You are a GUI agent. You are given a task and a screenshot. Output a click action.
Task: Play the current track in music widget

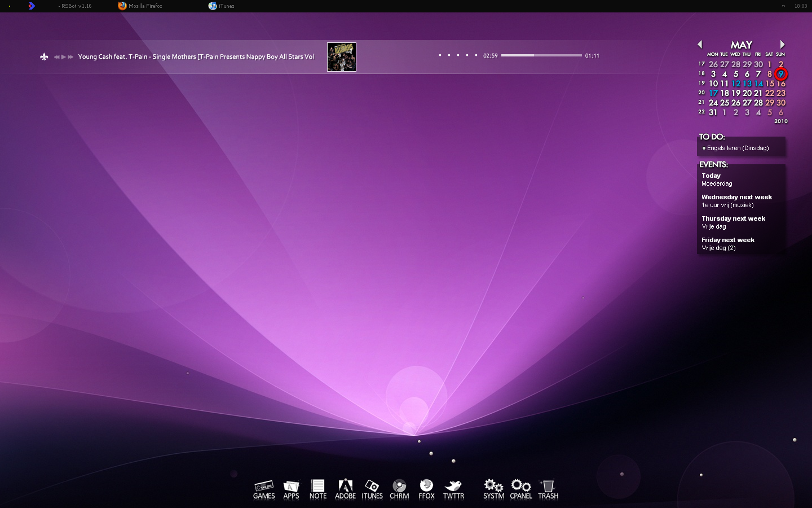pyautogui.click(x=64, y=56)
